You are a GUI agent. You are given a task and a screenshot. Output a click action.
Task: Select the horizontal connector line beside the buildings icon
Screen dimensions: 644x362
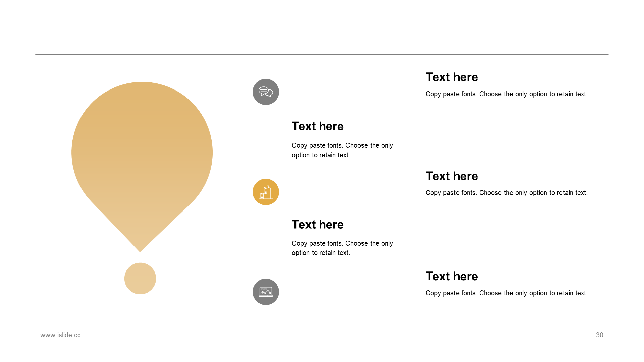[x=349, y=192]
